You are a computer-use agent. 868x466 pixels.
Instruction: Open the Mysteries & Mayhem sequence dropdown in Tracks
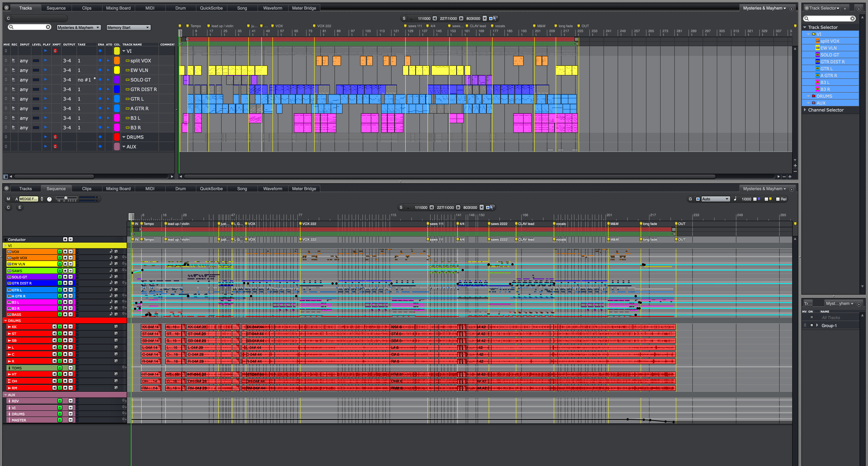coord(78,28)
